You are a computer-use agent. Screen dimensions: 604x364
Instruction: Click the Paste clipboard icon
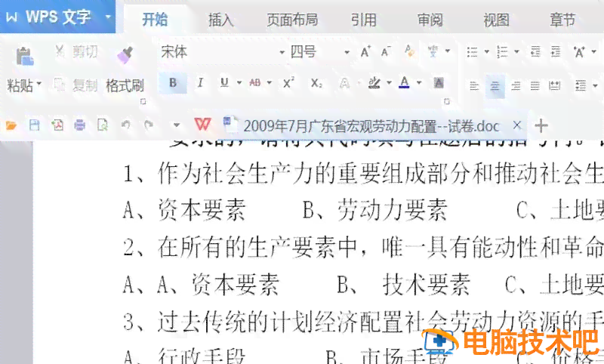click(x=25, y=56)
